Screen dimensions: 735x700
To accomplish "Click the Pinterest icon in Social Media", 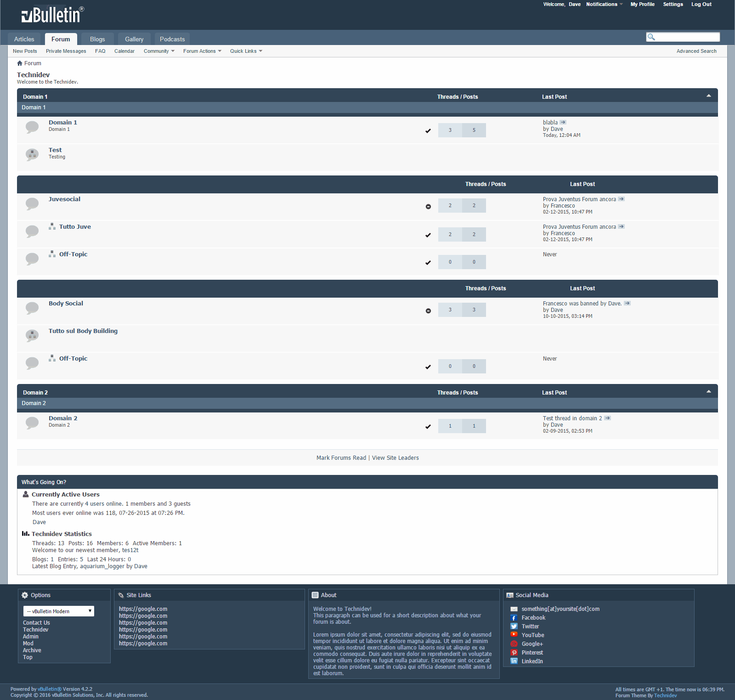I will click(514, 652).
